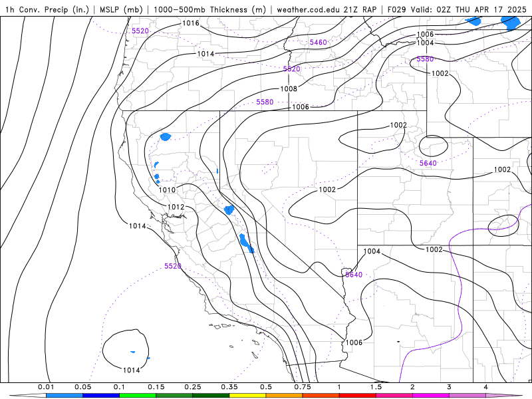Pick the bright green 0.1–0.15 legend swatch
Image resolution: width=532 pixels, height=399 pixels.
(138, 396)
